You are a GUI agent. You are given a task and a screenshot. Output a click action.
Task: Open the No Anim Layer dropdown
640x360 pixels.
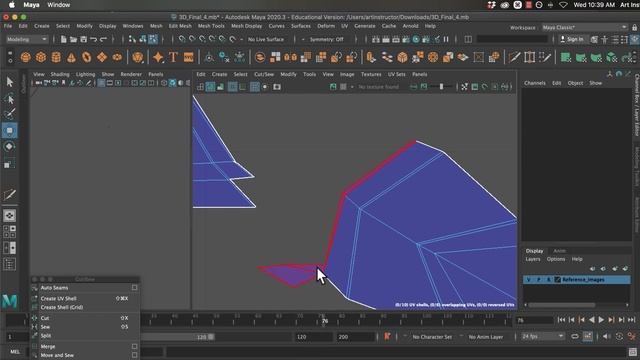tap(485, 337)
